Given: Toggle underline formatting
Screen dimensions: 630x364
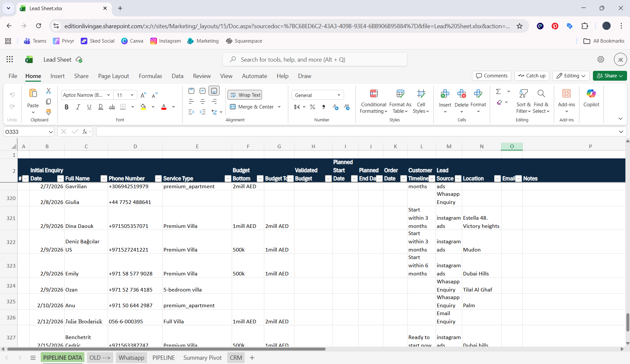Looking at the screenshot, I should [x=89, y=107].
